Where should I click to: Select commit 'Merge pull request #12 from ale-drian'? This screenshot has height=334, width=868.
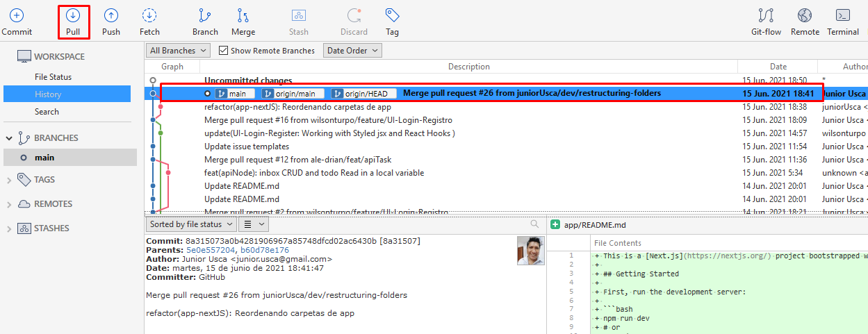coord(506,160)
